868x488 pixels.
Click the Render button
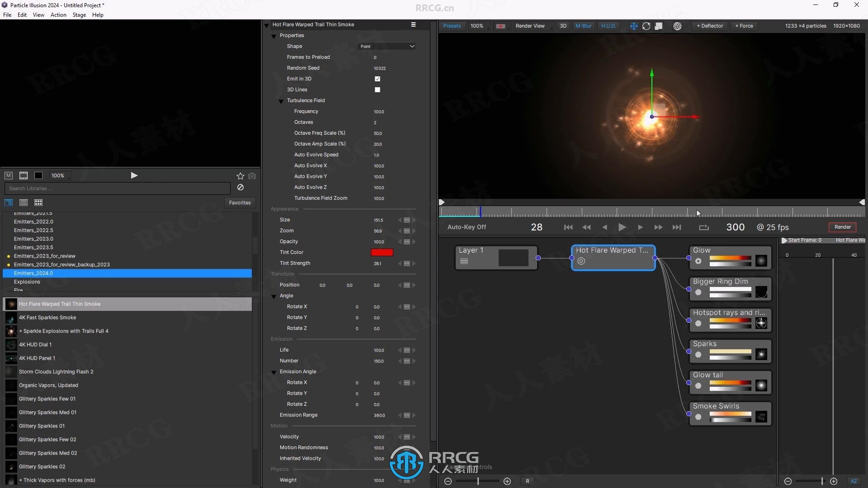(x=843, y=227)
